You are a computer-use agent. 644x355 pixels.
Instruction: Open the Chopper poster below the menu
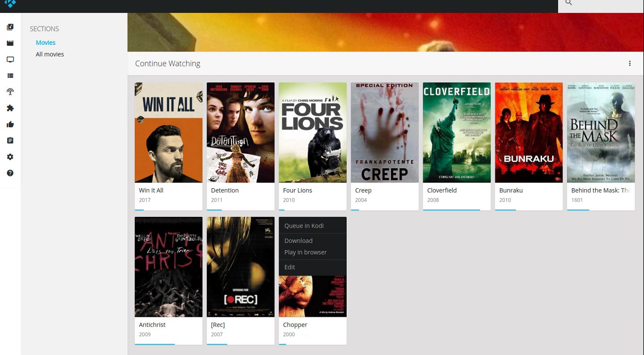click(313, 297)
